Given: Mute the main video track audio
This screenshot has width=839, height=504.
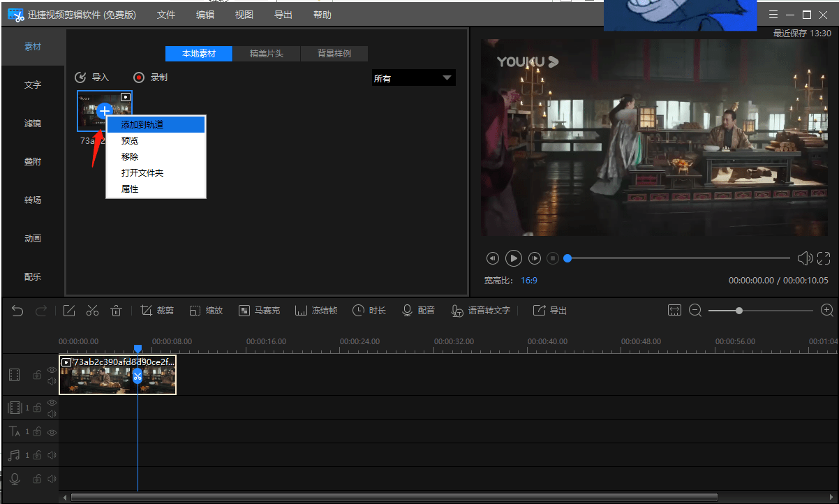Looking at the screenshot, I should coord(52,381).
